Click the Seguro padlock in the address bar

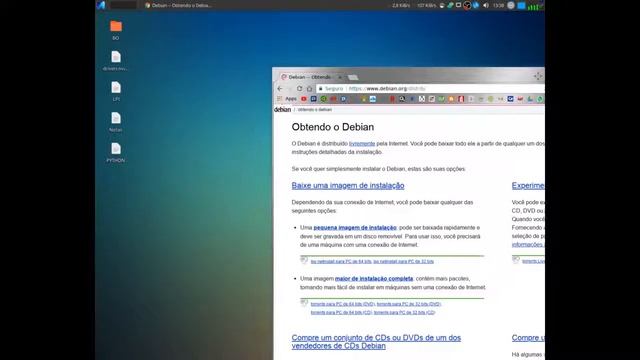click(x=320, y=89)
